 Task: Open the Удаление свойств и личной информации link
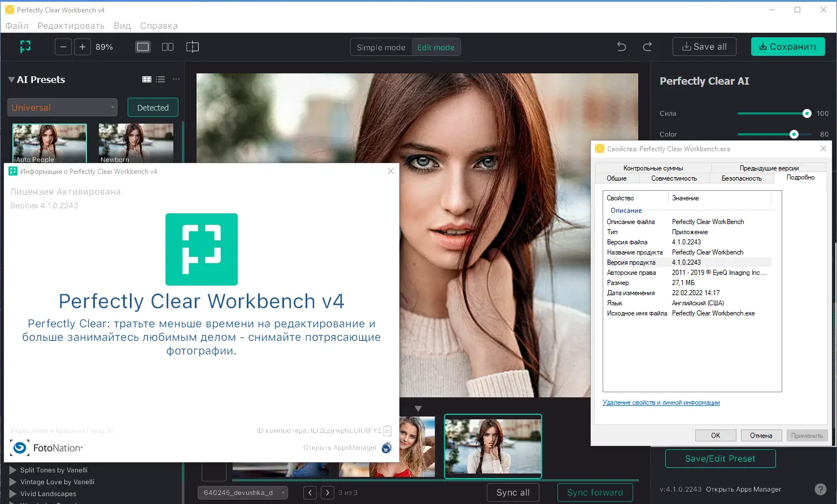click(661, 402)
